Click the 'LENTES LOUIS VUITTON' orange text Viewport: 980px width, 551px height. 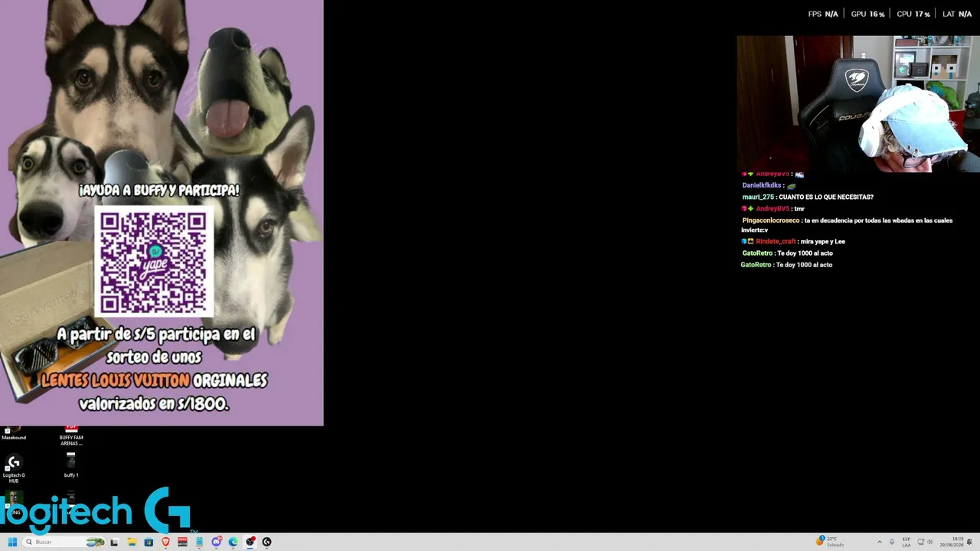click(116, 380)
